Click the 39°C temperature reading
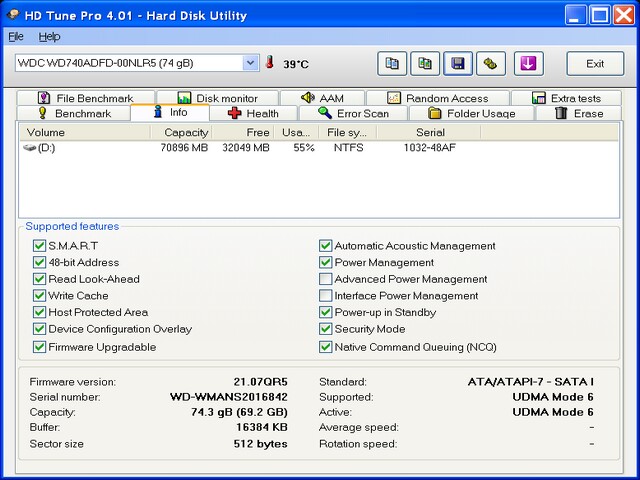The image size is (640, 480). point(296,64)
